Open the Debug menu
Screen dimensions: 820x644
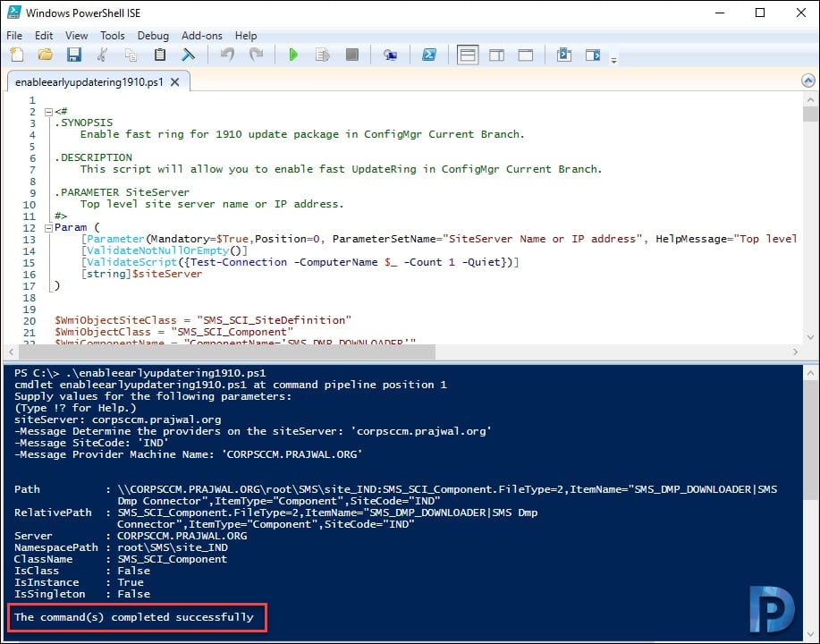point(153,36)
